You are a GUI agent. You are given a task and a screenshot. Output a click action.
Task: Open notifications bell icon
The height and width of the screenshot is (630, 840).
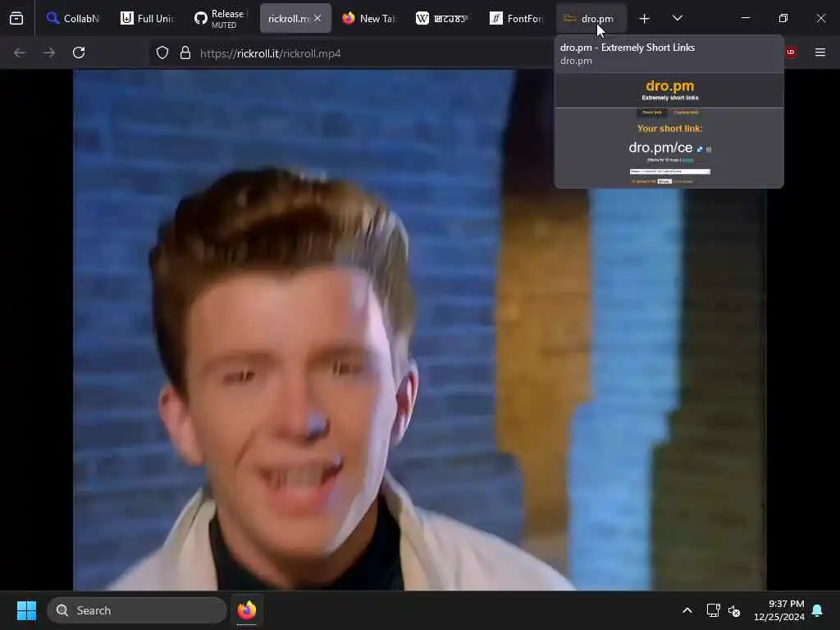[818, 610]
